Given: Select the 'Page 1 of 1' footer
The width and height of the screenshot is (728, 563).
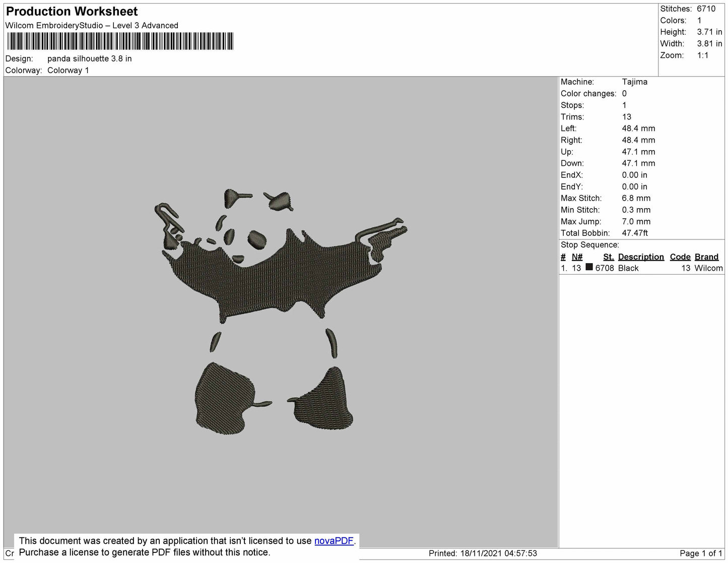Looking at the screenshot, I should click(701, 553).
